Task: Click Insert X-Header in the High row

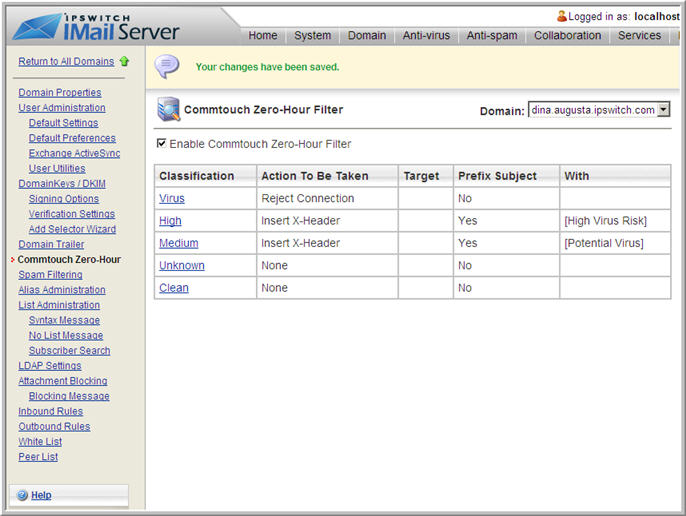Action: click(301, 221)
